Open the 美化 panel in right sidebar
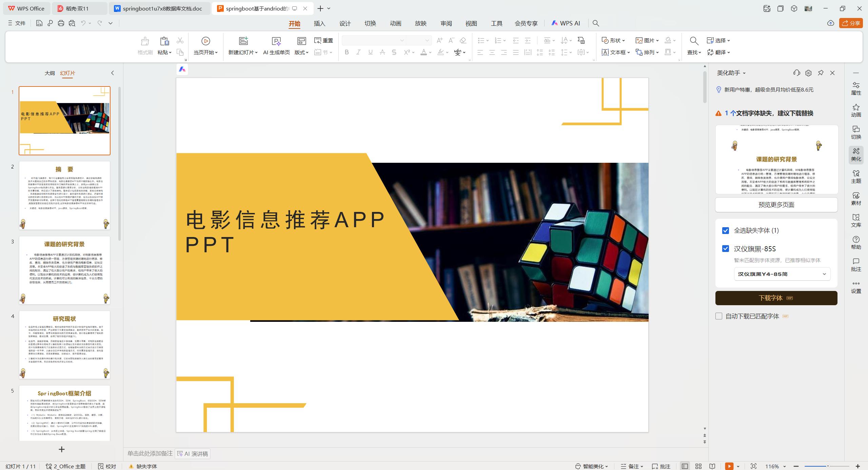 click(856, 154)
